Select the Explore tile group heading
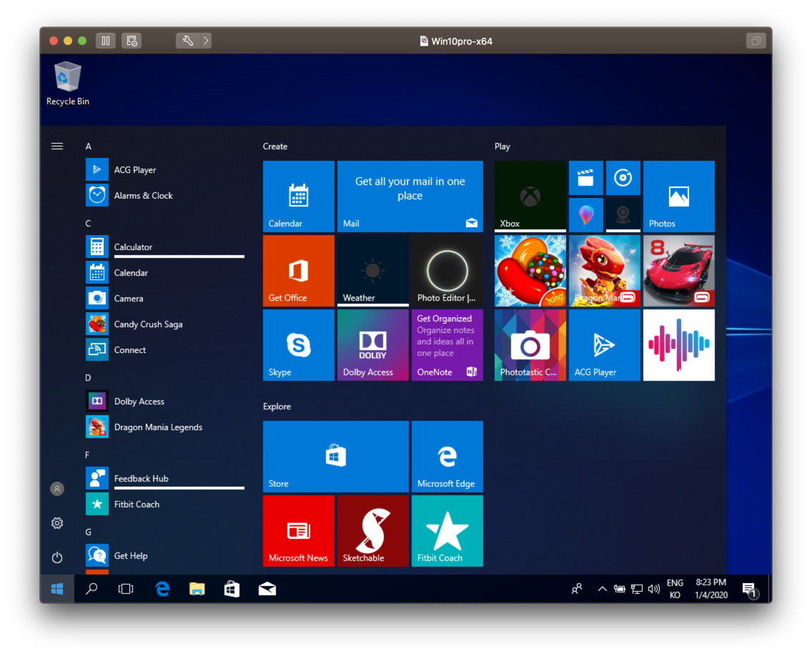The image size is (812, 656). (277, 407)
